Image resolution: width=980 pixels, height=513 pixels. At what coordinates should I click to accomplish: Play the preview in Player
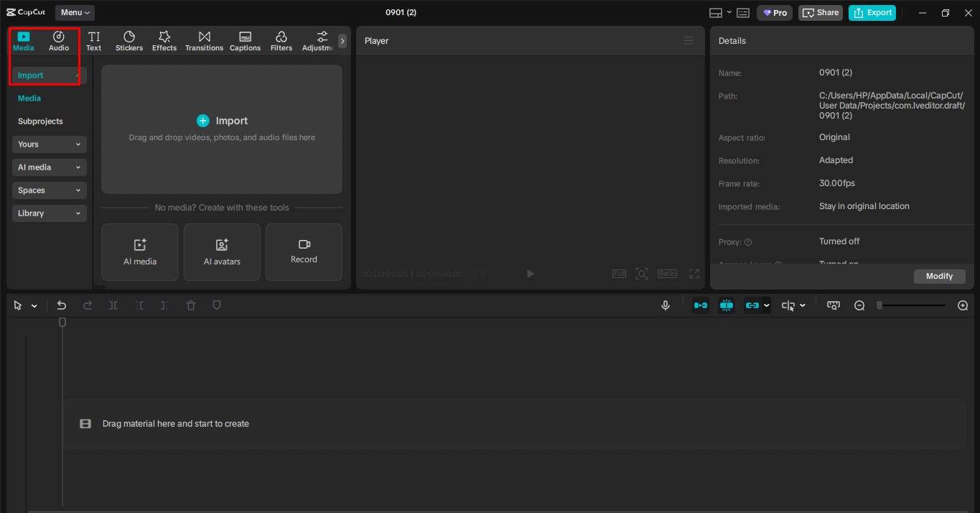click(x=531, y=274)
